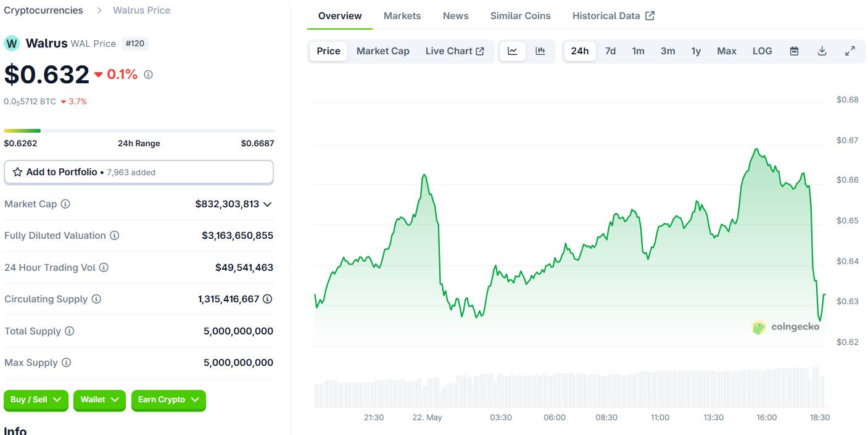Viewport: 868px width, 435px height.
Task: Open the Historical Data tab
Action: click(x=613, y=16)
